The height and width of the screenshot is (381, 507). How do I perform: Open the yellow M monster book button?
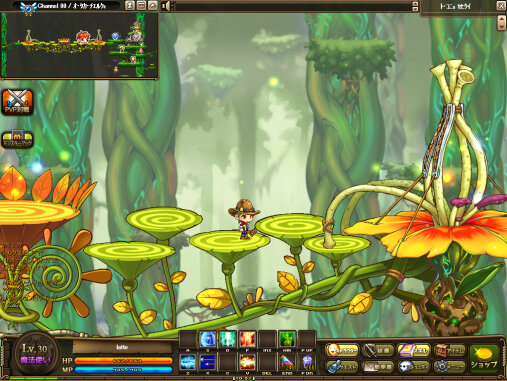pos(17,139)
